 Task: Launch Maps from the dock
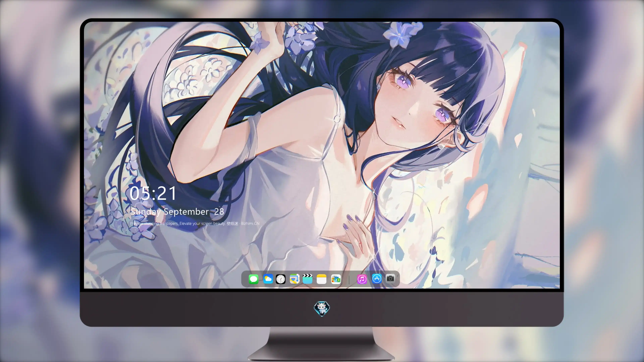(294, 279)
